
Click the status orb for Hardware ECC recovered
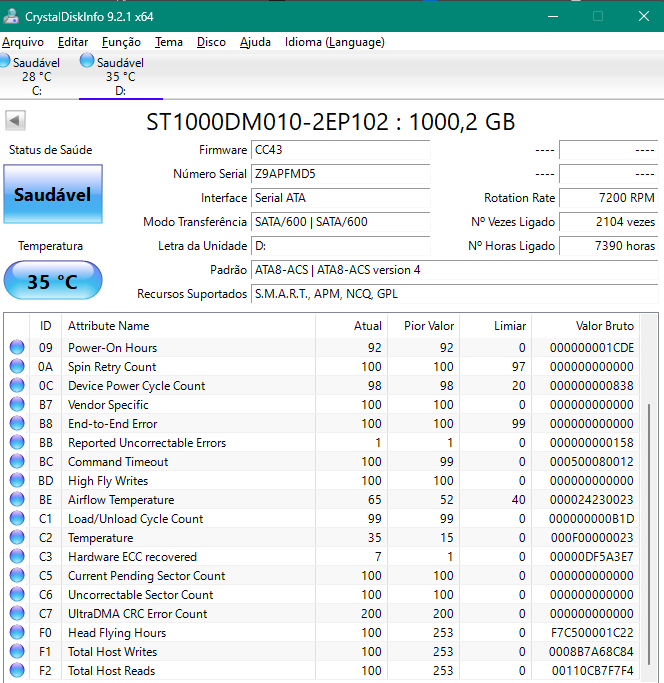pos(17,556)
